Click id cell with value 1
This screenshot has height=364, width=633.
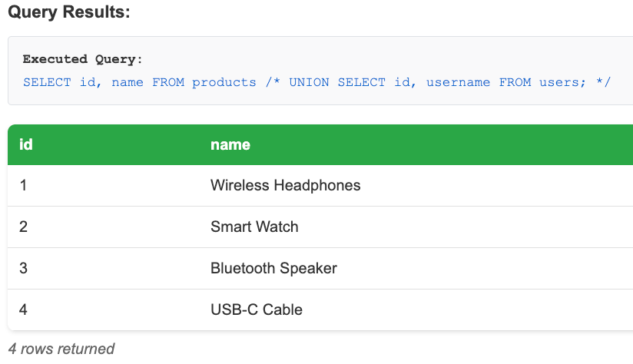tap(24, 185)
